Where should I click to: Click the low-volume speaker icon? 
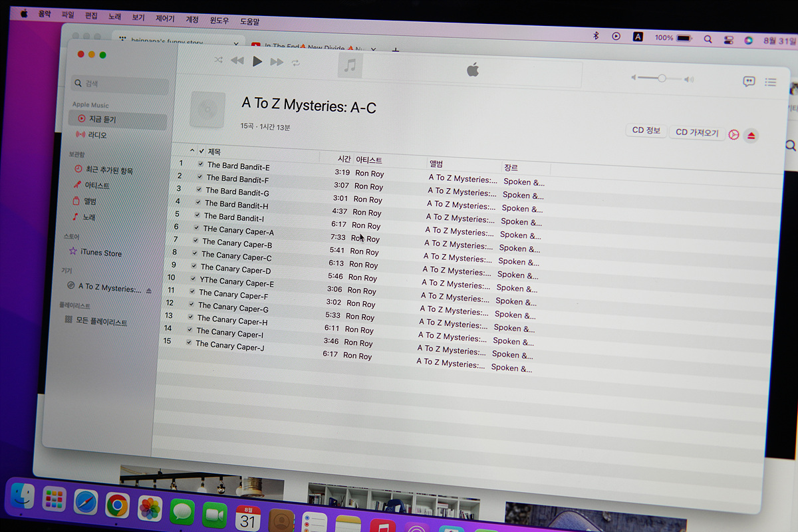click(x=634, y=78)
